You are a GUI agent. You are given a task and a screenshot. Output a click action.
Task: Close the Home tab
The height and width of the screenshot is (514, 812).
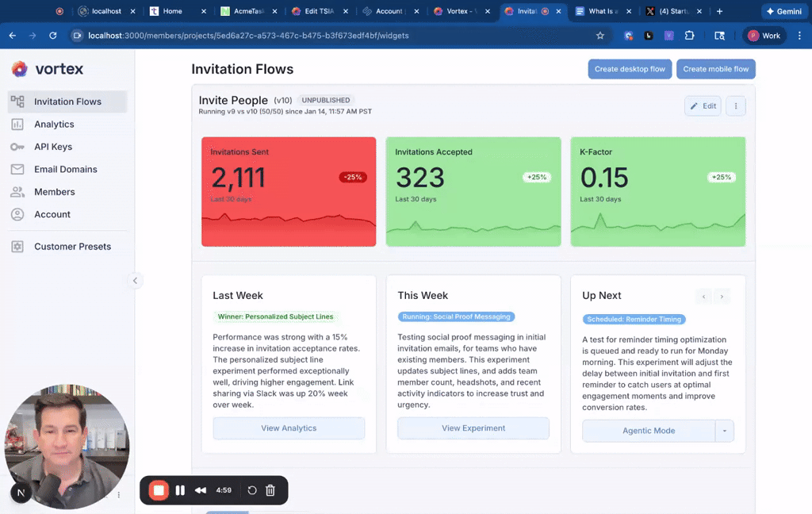pyautogui.click(x=204, y=11)
